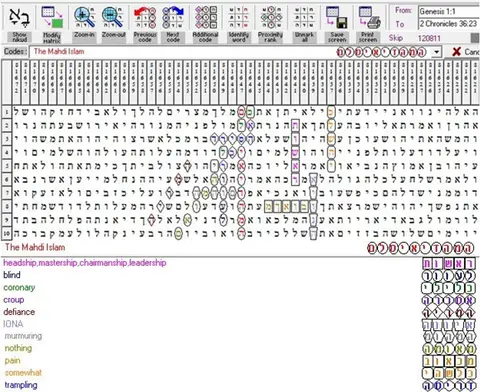Open the Proximity rank tool
Image resolution: width=480 pixels, height=392 pixels.
click(271, 17)
